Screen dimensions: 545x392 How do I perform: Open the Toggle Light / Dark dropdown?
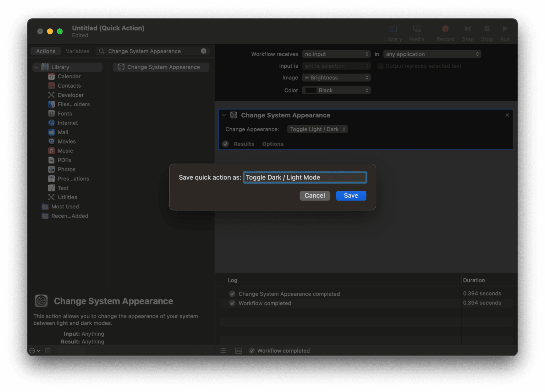pyautogui.click(x=317, y=129)
